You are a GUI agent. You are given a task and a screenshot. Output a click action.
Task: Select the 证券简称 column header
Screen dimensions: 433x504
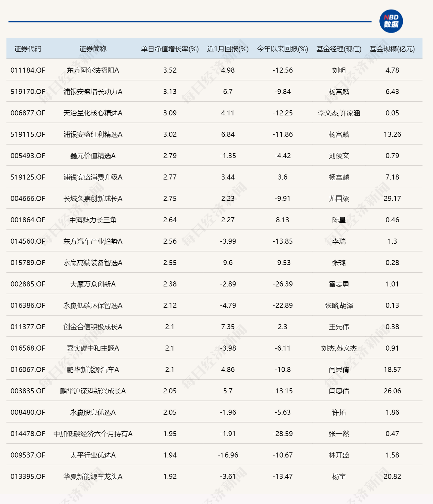[x=93, y=49]
